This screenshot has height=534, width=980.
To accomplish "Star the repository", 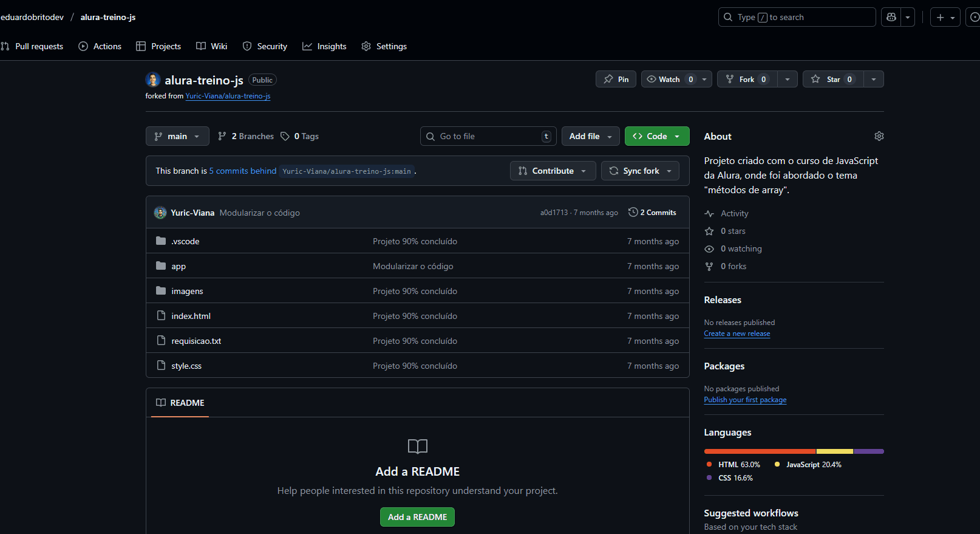I will coord(833,79).
